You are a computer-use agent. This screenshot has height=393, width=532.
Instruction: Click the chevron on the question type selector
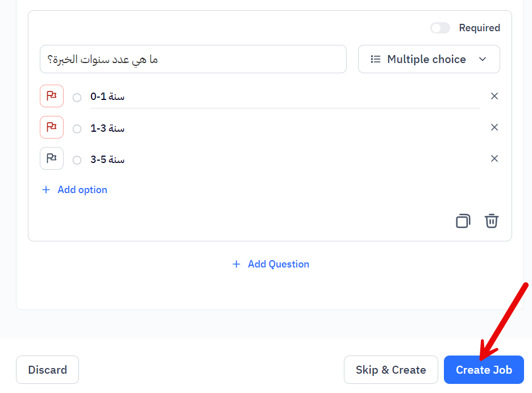click(482, 58)
